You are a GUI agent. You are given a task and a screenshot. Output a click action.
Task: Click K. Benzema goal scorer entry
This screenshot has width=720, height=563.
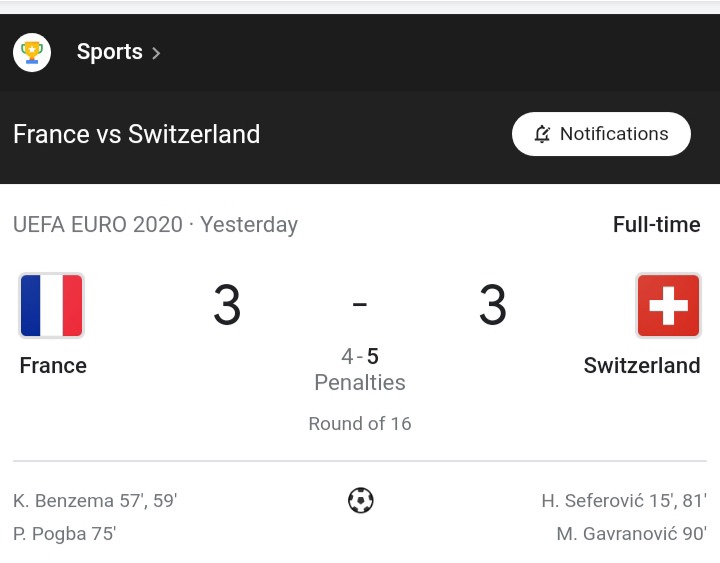(x=95, y=501)
